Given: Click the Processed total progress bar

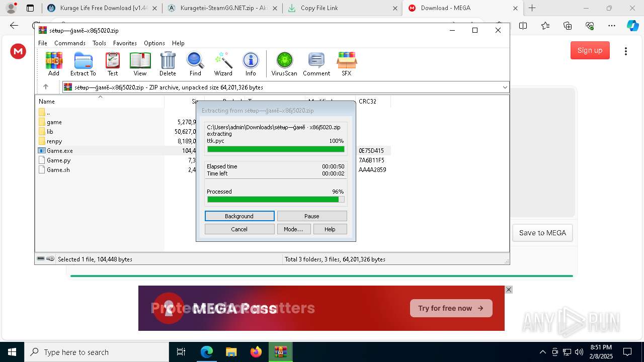Looking at the screenshot, I should [x=276, y=200].
